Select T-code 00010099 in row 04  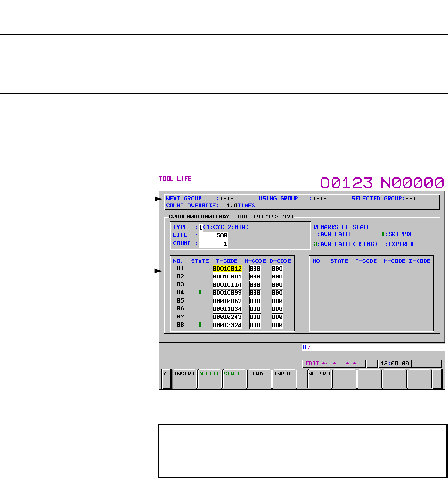pos(227,293)
